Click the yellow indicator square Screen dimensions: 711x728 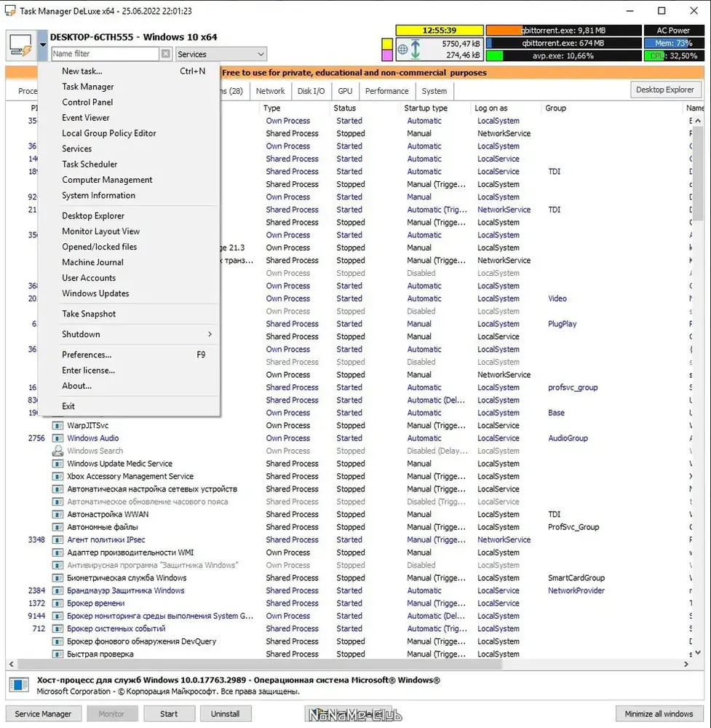click(387, 44)
